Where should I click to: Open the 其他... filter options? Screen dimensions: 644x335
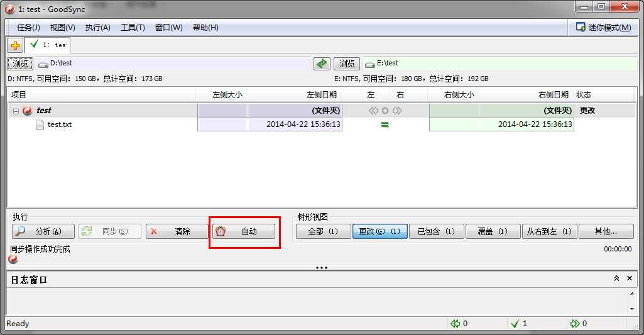coord(606,231)
